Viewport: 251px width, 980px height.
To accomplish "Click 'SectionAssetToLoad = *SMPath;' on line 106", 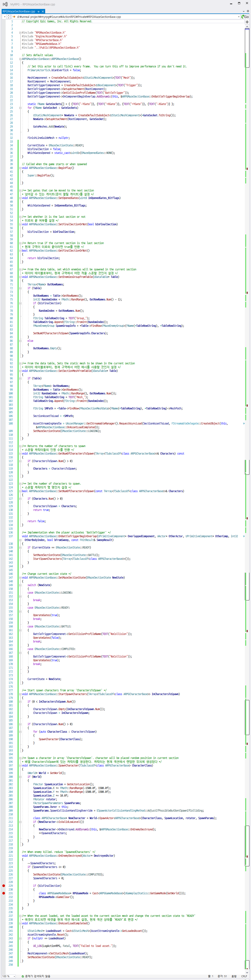I will click(53, 416).
